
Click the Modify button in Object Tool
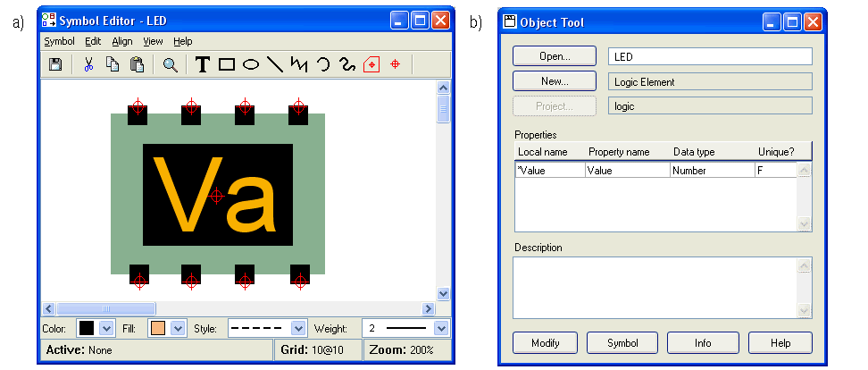tap(545, 343)
